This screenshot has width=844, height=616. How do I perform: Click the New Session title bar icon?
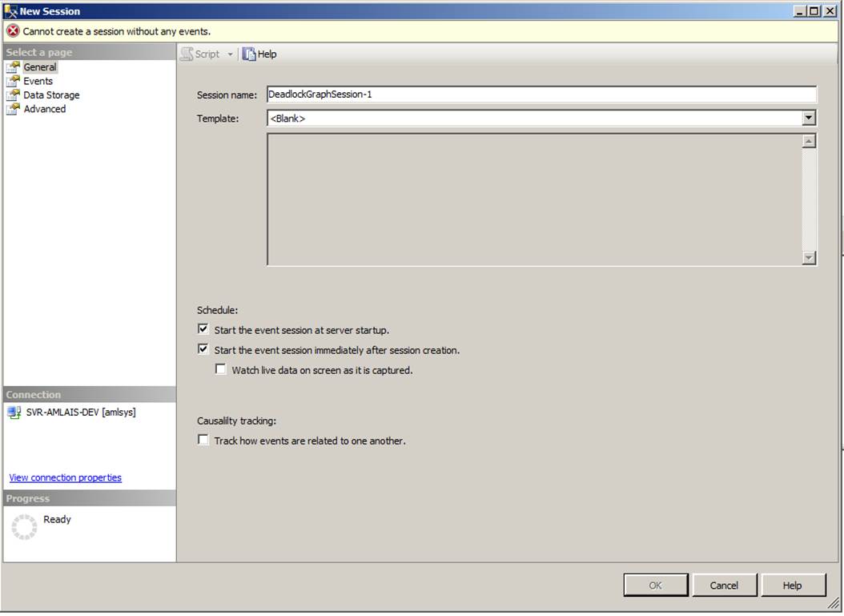tap(10, 10)
